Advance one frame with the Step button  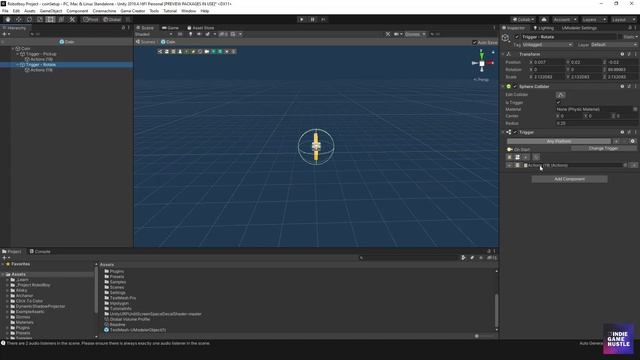[323, 20]
